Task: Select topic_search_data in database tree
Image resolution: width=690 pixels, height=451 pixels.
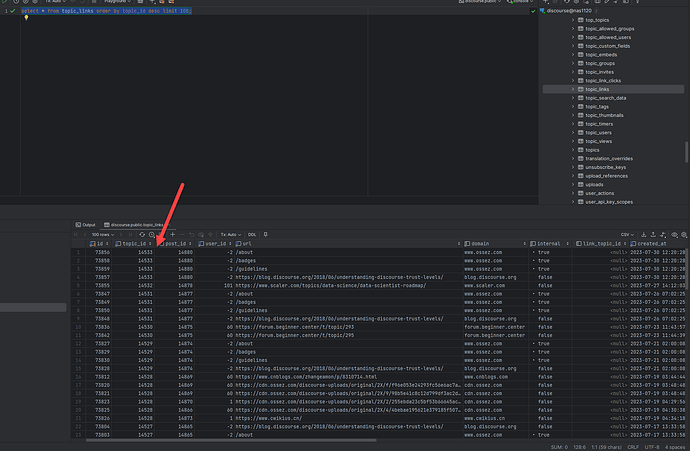Action: tap(606, 98)
